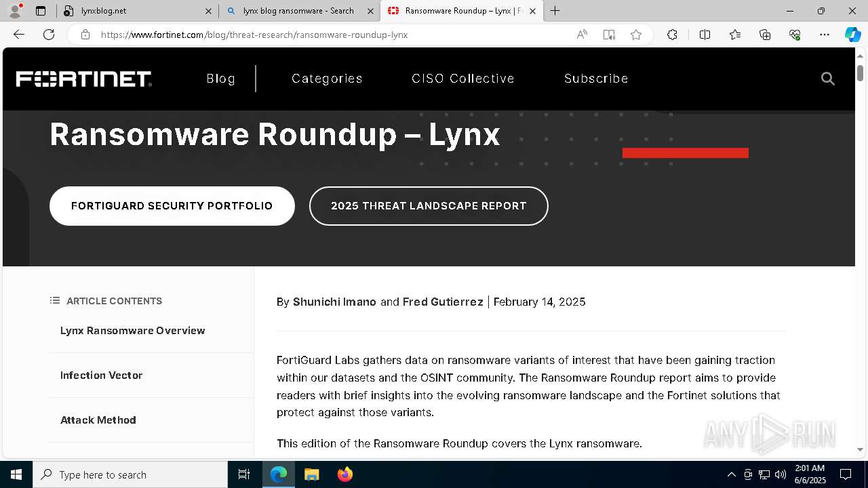Open the Windows Start menu

[x=16, y=474]
